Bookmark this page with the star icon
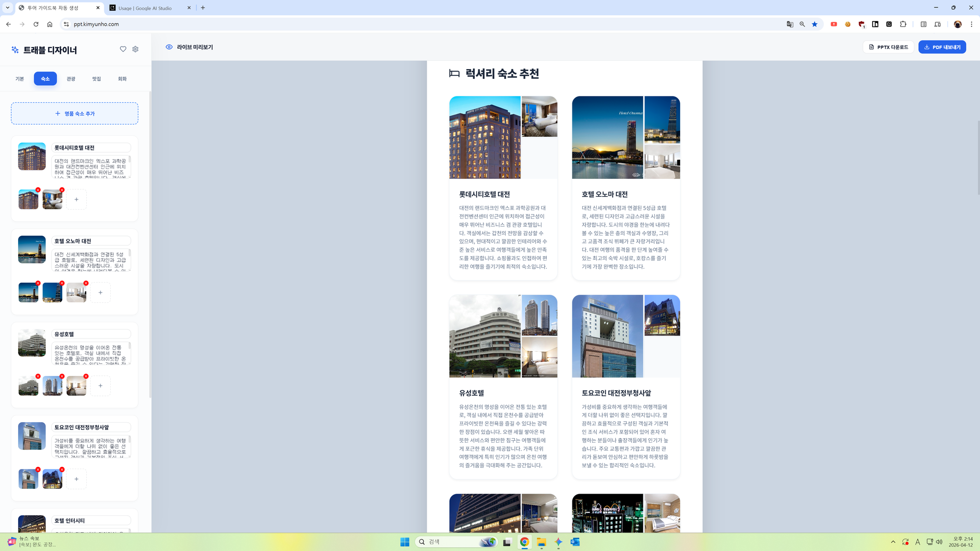The image size is (980, 551). 815,24
